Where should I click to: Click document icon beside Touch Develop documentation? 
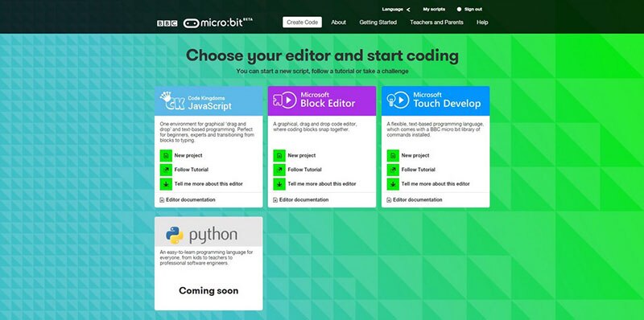tap(389, 200)
